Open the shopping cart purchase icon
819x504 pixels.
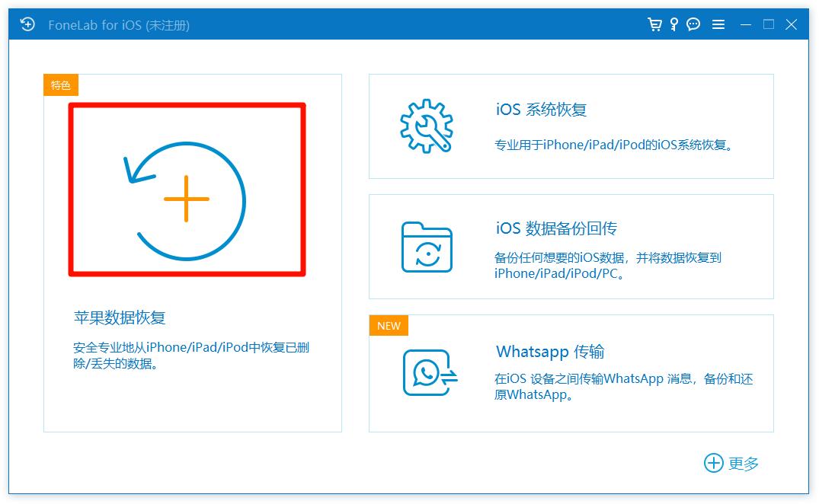654,24
